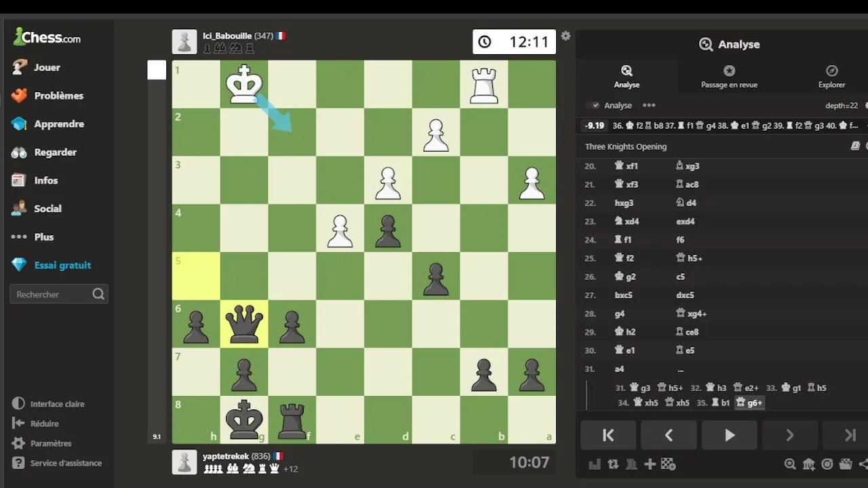This screenshot has width=868, height=488.
Task: Click the target practice icon
Action: tap(827, 464)
